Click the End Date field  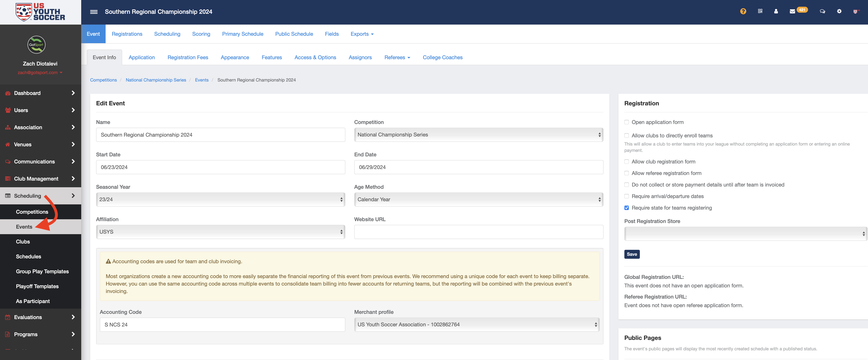click(479, 167)
